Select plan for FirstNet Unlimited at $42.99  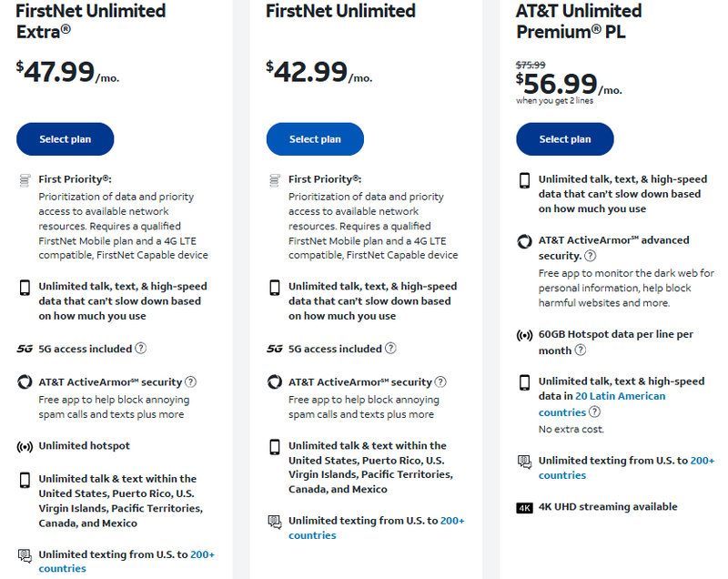point(315,139)
